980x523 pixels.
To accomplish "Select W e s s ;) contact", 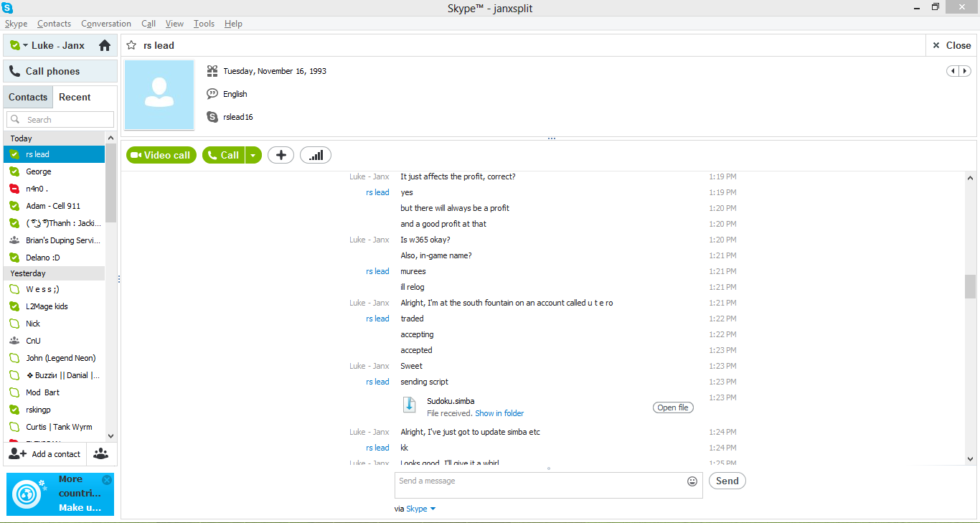I will click(54, 289).
